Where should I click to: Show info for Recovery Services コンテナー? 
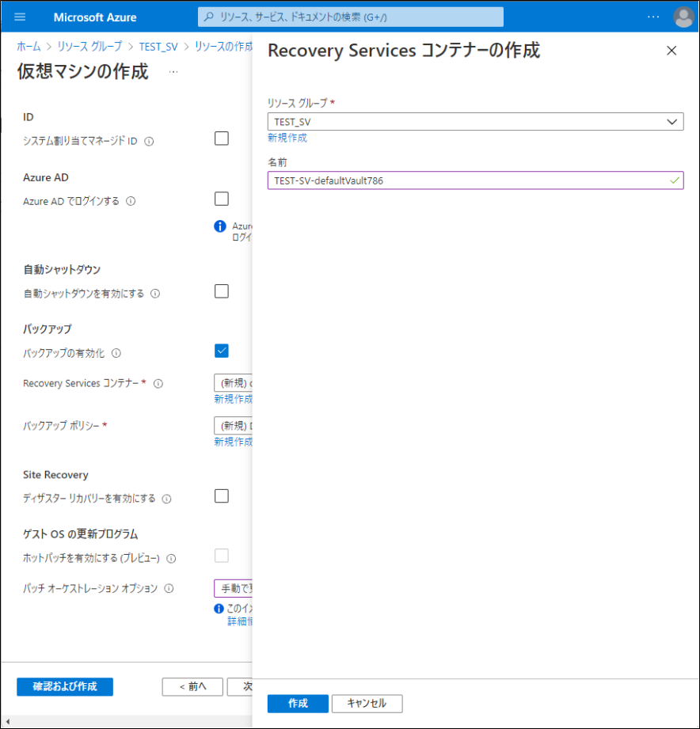[x=158, y=384]
